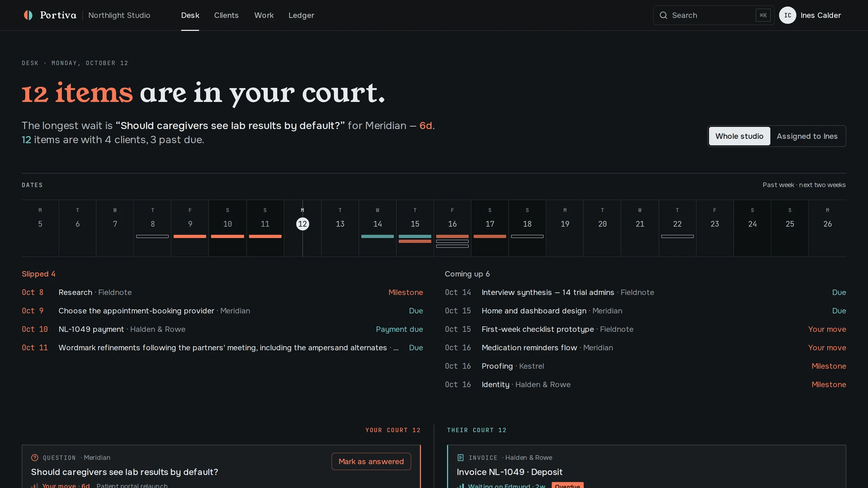This screenshot has width=868, height=488.
Task: Open the Identity · Halden & Rowe row
Action: tap(646, 385)
